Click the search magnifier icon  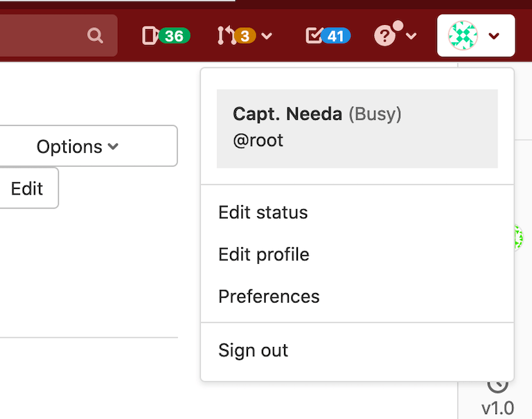(x=96, y=35)
